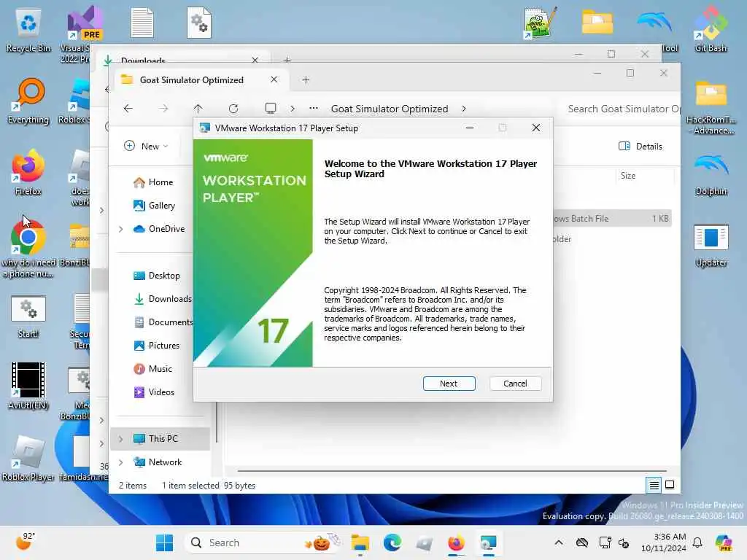Screen dimensions: 747x560
Task: Open the weather widget showing 92°
Action: click(25, 542)
